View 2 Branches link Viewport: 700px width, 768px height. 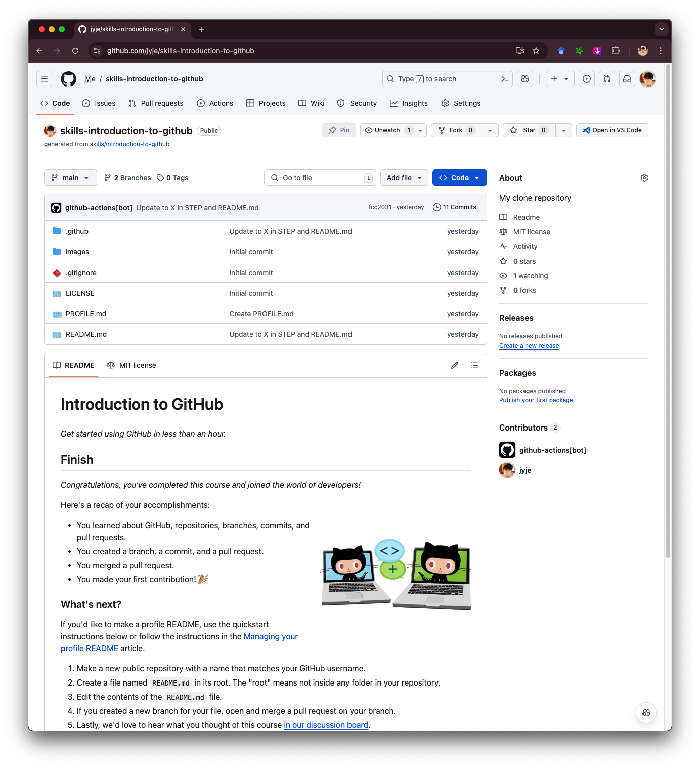coord(128,178)
